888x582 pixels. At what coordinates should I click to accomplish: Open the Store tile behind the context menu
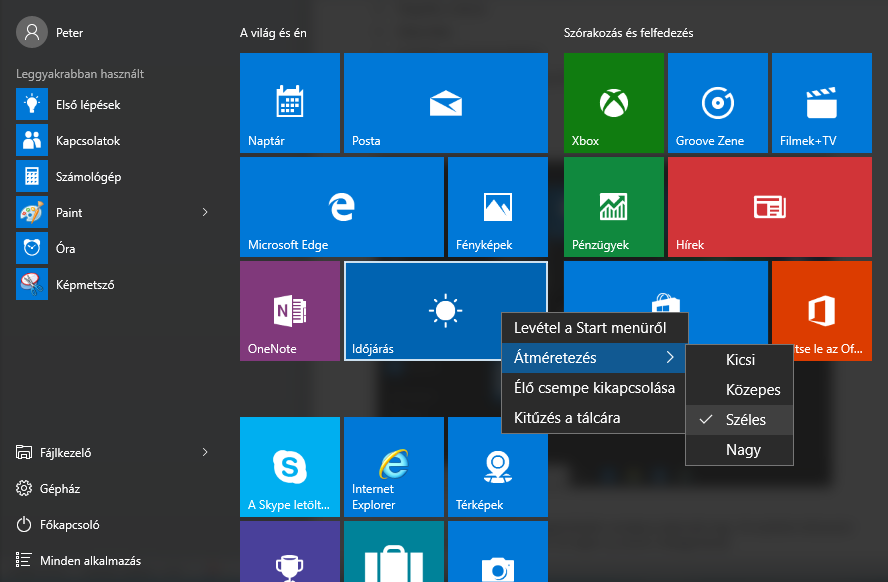665,286
